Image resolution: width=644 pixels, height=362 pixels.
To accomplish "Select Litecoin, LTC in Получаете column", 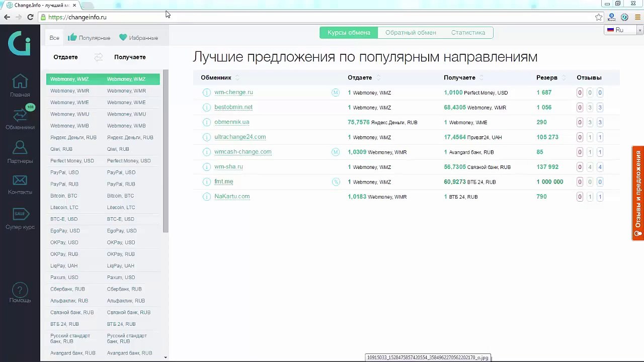I will pyautogui.click(x=121, y=208).
